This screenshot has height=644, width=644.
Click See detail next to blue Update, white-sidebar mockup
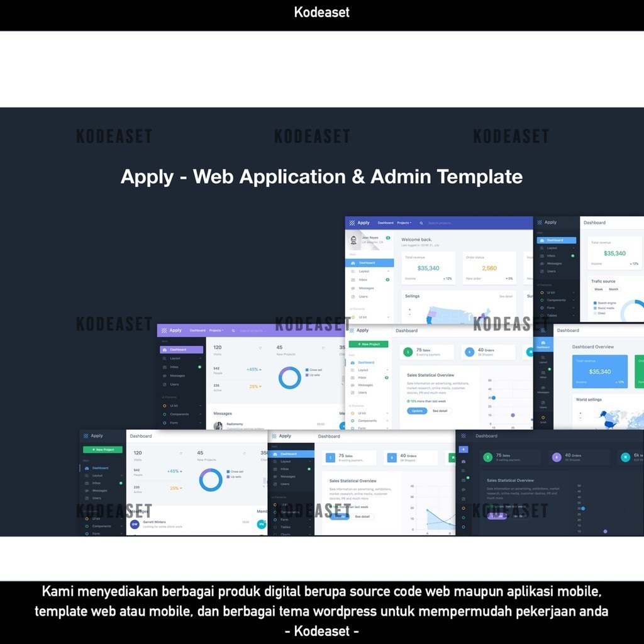click(440, 411)
